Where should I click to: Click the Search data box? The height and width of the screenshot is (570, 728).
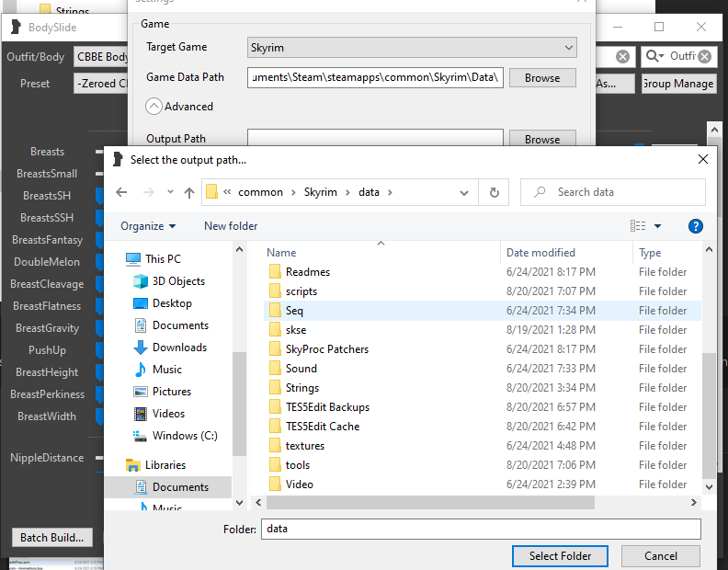point(613,192)
